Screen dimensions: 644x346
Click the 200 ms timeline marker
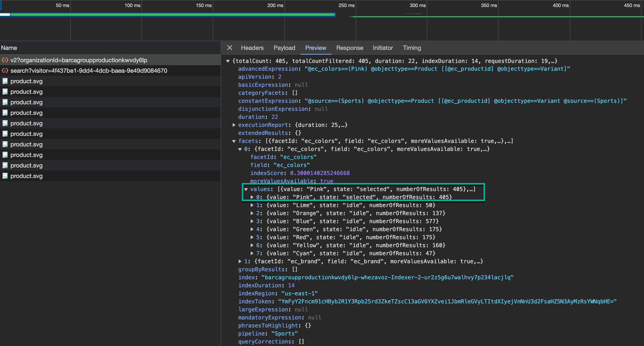click(275, 5)
